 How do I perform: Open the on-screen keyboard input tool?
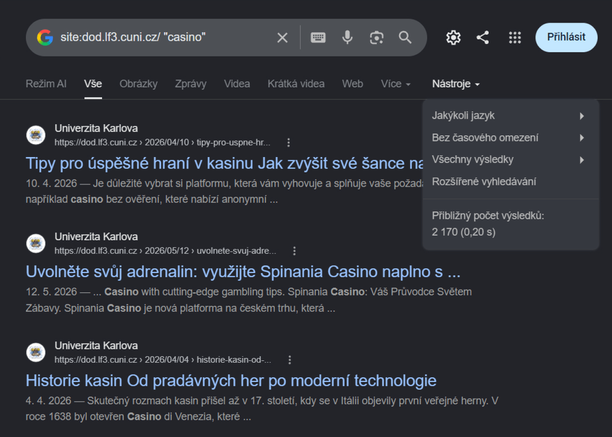(x=318, y=37)
